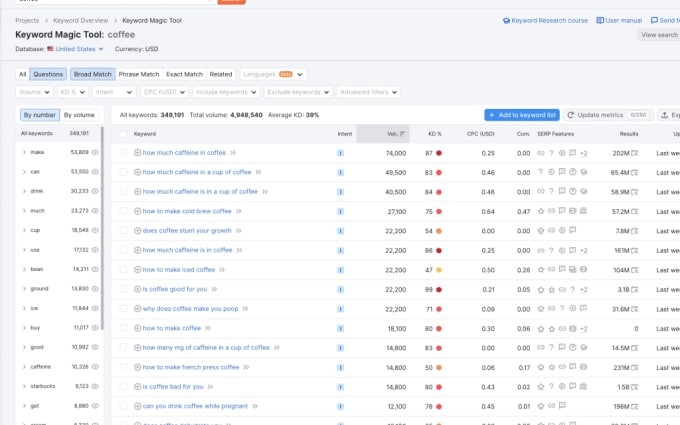The image size is (680, 425).
Task: Go to Projects breadcrumb
Action: [x=27, y=20]
